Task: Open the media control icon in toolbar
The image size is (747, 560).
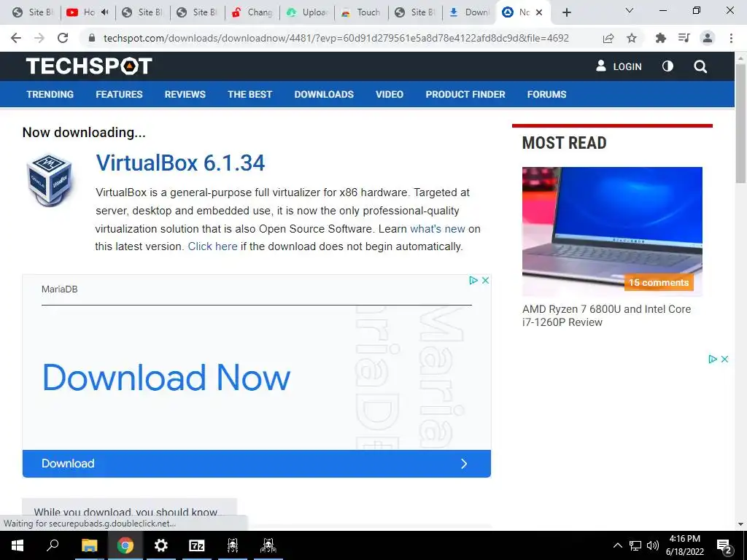Action: (684, 38)
